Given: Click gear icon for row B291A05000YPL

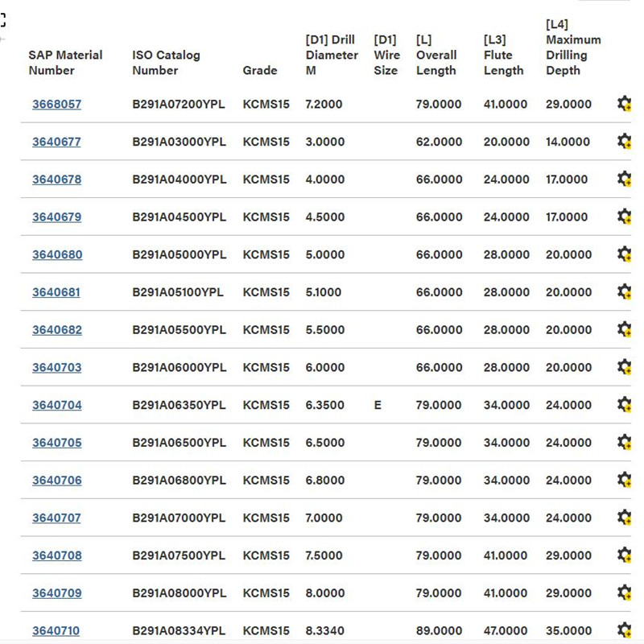Looking at the screenshot, I should tap(624, 254).
